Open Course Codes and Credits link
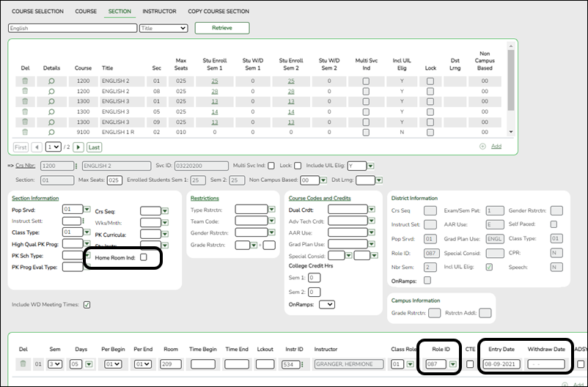Viewport: 588px width, 387px height. tap(320, 198)
